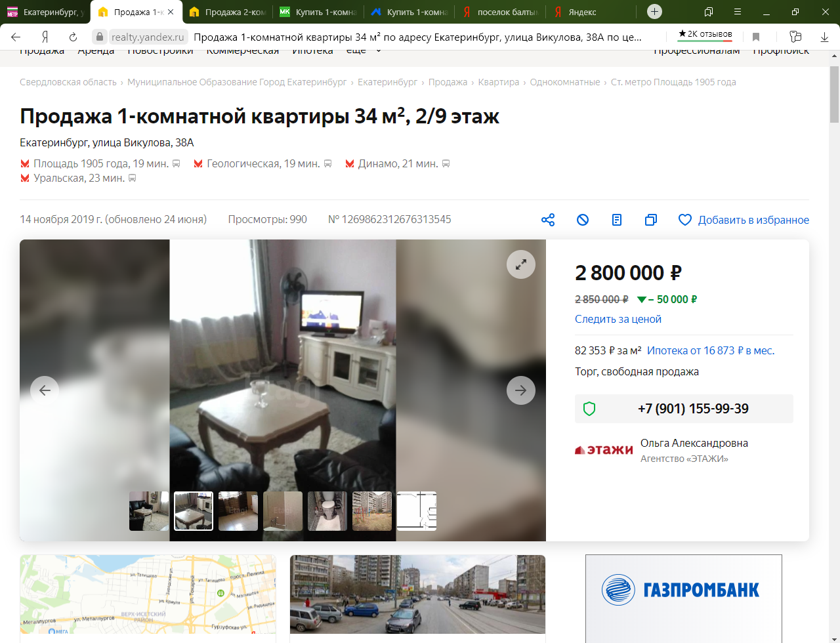Open the browser hamburger menu
The image size is (840, 643).
click(738, 12)
